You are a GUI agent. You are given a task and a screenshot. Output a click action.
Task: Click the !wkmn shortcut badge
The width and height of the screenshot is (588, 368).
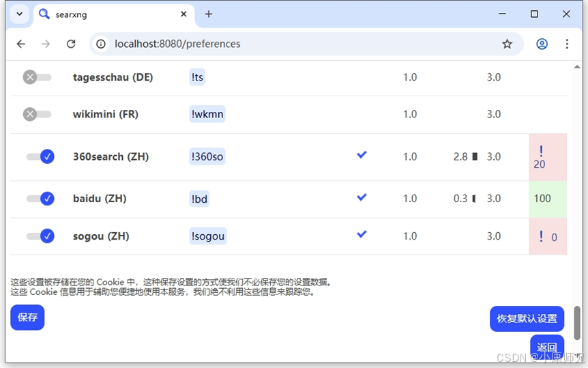tap(207, 114)
